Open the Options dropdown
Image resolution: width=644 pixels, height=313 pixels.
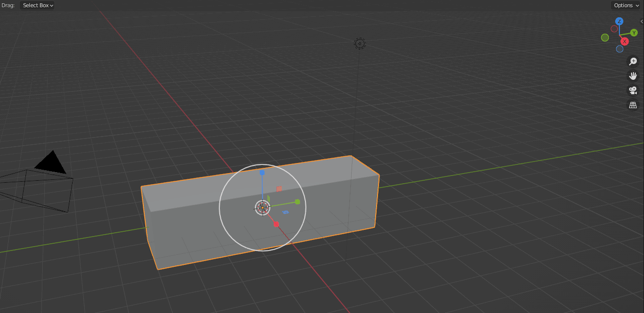[x=625, y=5]
